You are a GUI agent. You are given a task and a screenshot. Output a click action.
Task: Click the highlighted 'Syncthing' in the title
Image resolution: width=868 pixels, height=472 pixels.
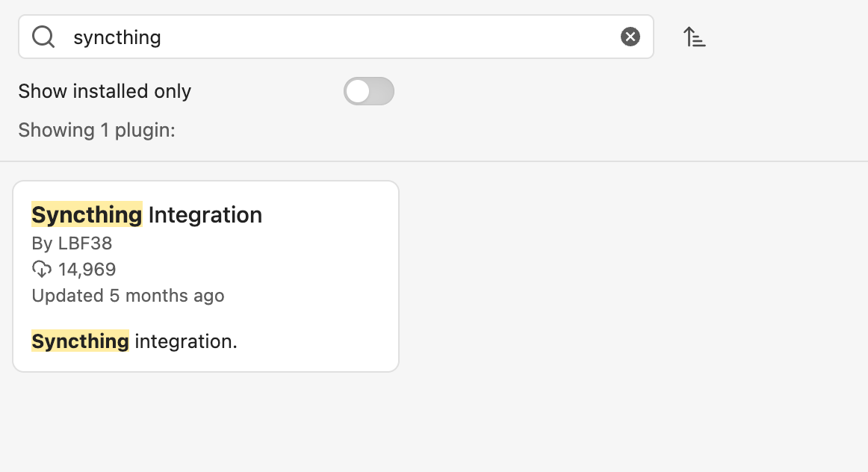pos(87,215)
